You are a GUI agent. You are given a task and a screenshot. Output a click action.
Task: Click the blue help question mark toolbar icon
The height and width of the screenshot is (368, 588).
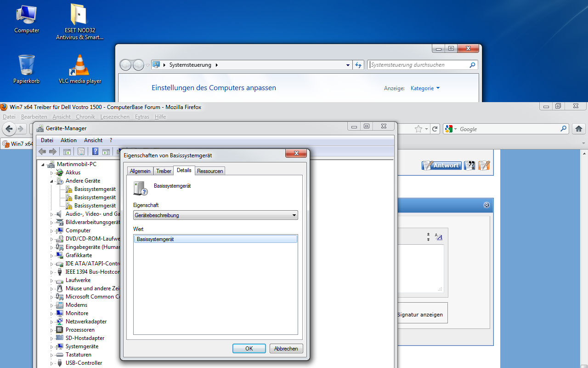click(96, 151)
